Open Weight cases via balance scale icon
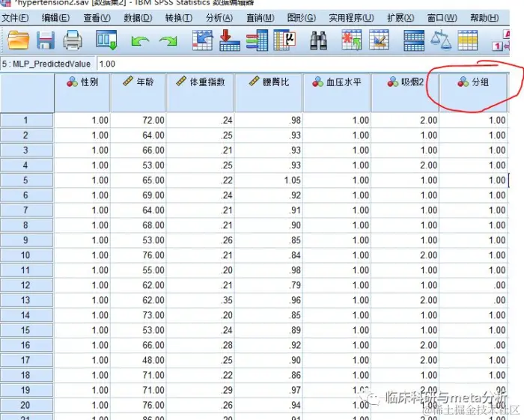This screenshot has height=420, width=524. (x=441, y=40)
